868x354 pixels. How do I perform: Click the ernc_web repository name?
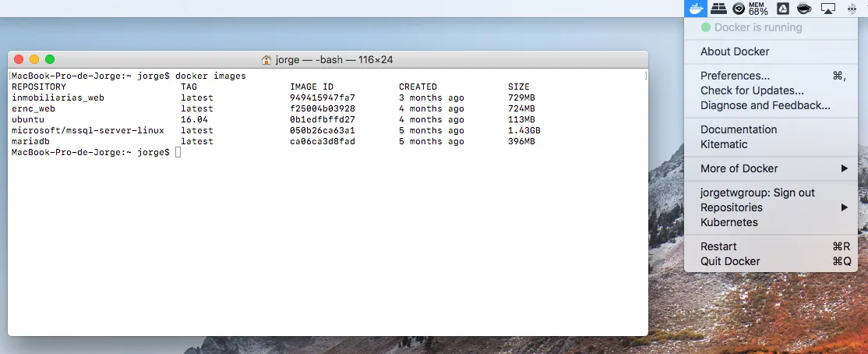pos(34,108)
